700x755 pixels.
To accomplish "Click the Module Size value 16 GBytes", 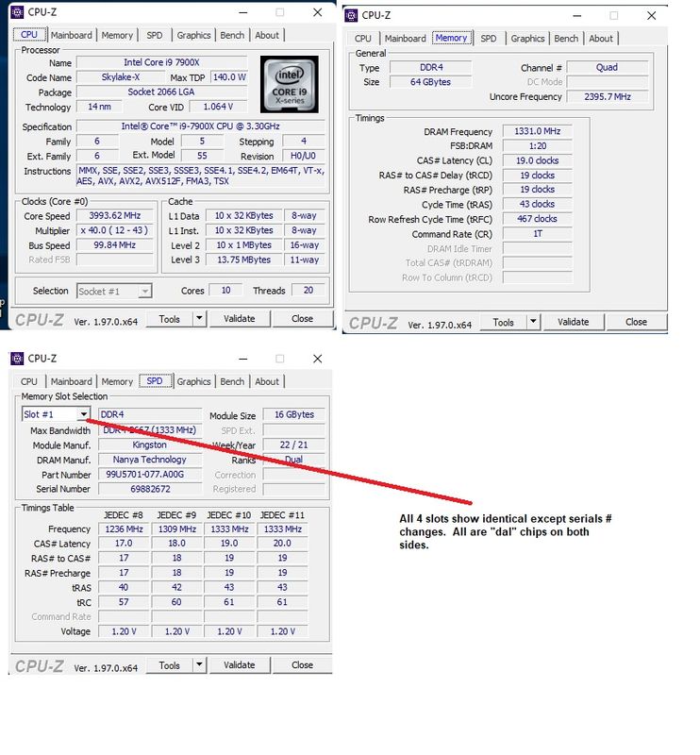I will tap(294, 414).
